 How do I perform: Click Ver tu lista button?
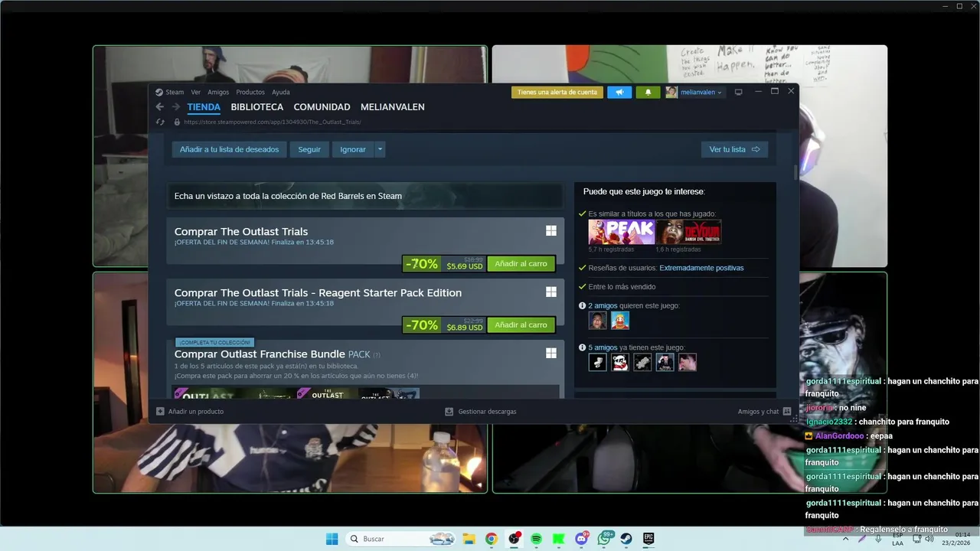(734, 149)
